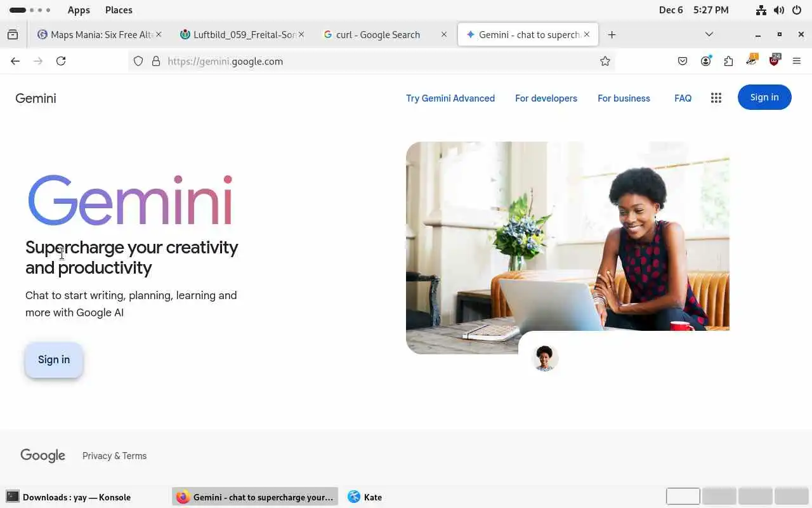This screenshot has width=812, height=508.
Task: Open a new browser tab
Action: click(612, 34)
